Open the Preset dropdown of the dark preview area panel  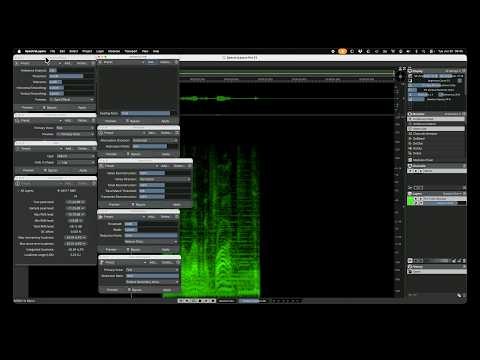(124, 62)
